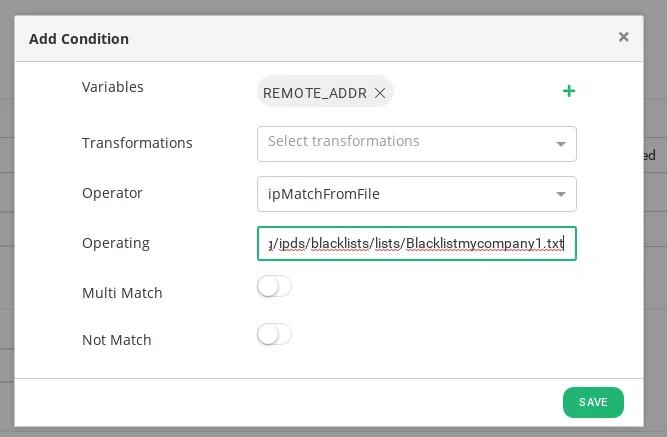Viewport: 667px width, 437px height.
Task: Open the Select transformations combo box
Action: (405, 142)
